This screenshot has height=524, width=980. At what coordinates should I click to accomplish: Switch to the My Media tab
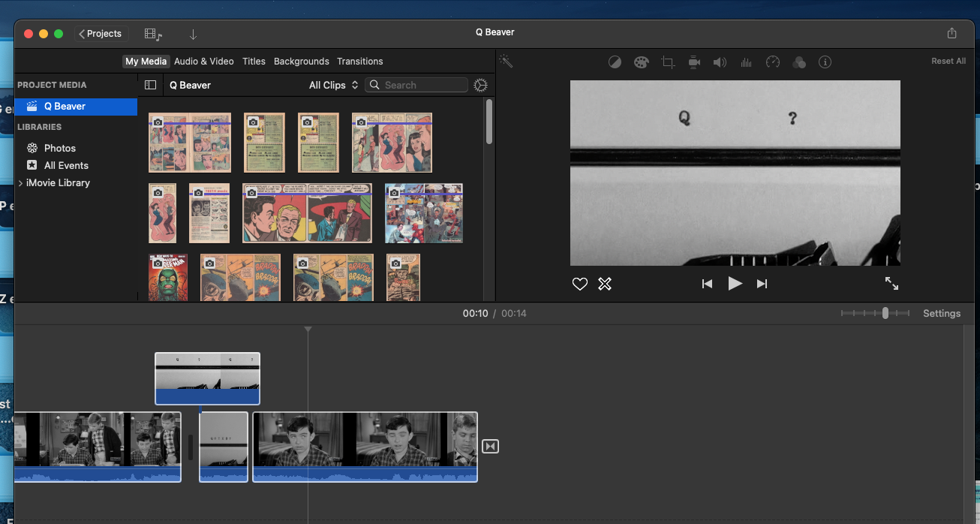[x=146, y=62]
